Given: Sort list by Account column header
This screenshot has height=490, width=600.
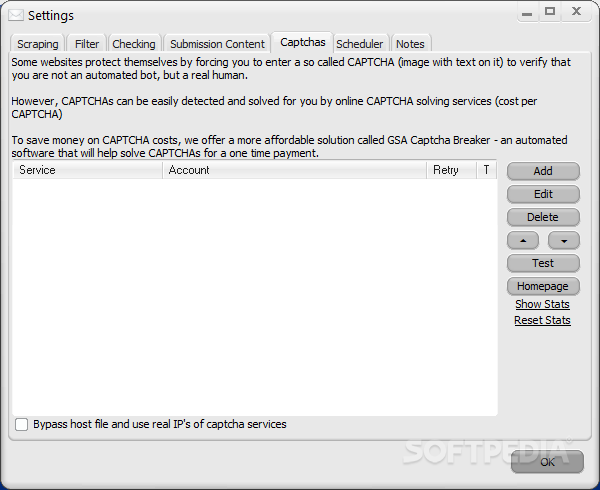Looking at the screenshot, I should (x=294, y=170).
